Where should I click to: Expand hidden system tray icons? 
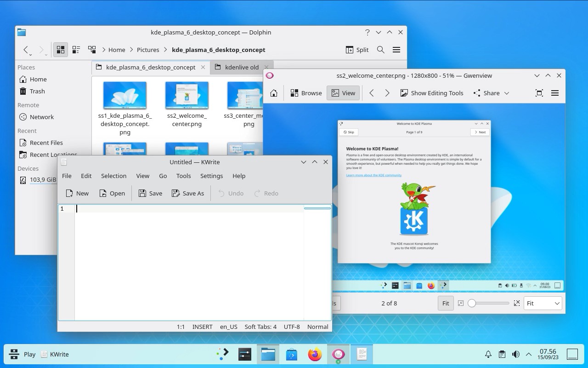click(x=528, y=354)
